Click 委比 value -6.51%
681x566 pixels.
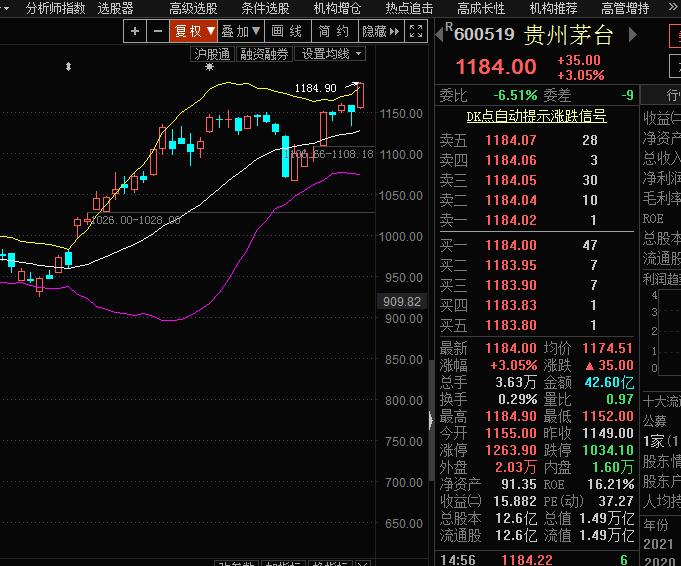pyautogui.click(x=515, y=95)
